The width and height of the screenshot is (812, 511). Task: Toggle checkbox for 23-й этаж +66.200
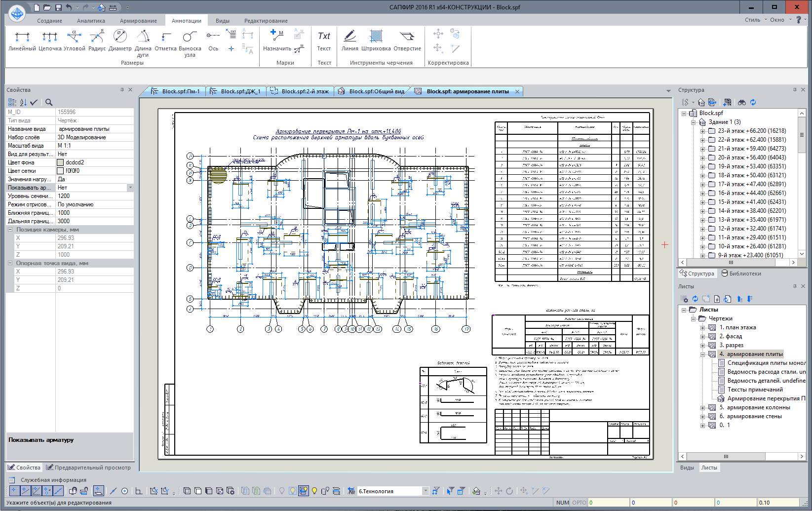click(712, 131)
